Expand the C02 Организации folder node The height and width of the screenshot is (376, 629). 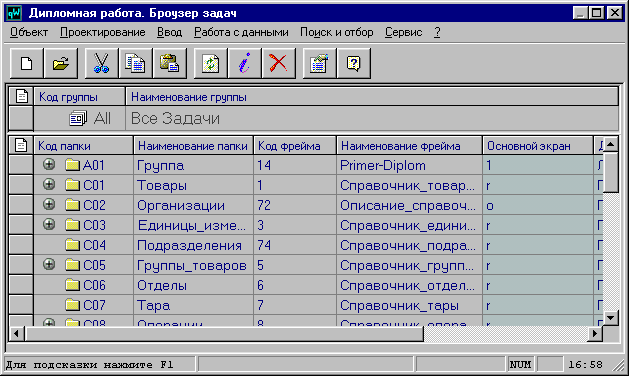coord(49,204)
